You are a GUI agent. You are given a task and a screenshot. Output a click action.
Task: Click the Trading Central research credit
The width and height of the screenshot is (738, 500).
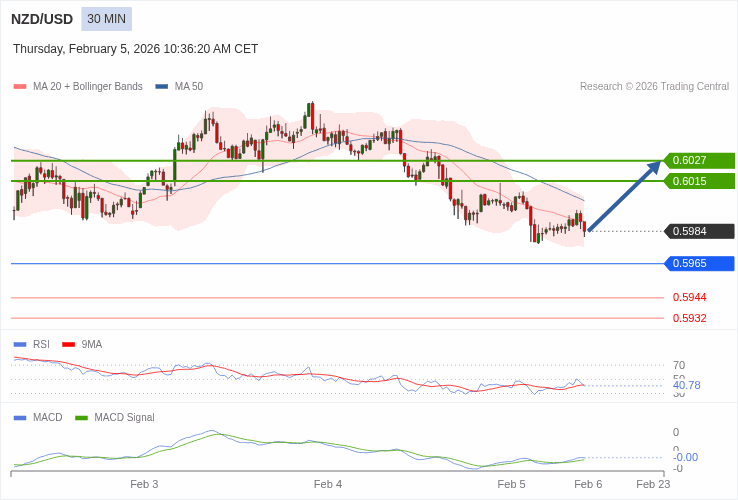(654, 87)
